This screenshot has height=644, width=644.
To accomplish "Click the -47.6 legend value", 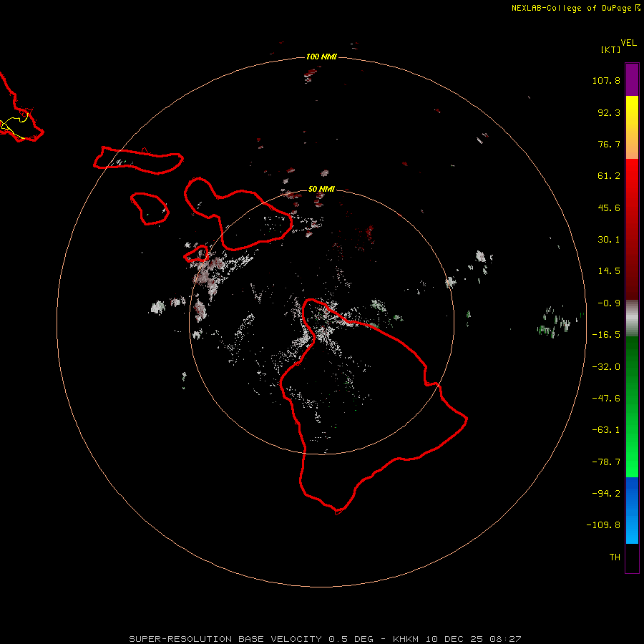I will (606, 399).
